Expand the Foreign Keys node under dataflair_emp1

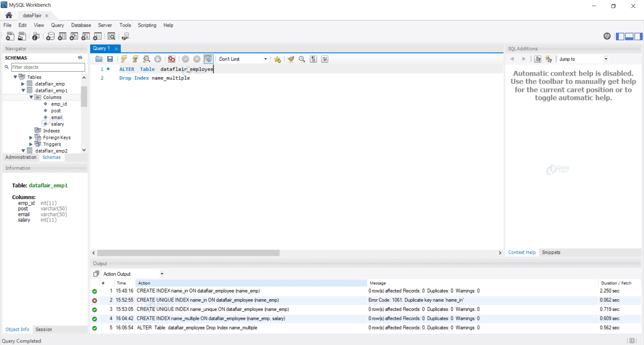pos(31,137)
